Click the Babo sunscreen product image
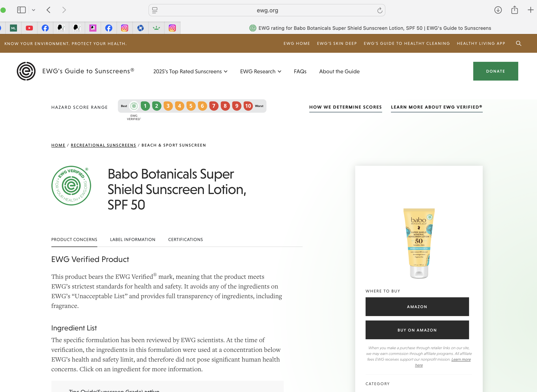Viewport: 537px width, 392px height. click(x=419, y=243)
